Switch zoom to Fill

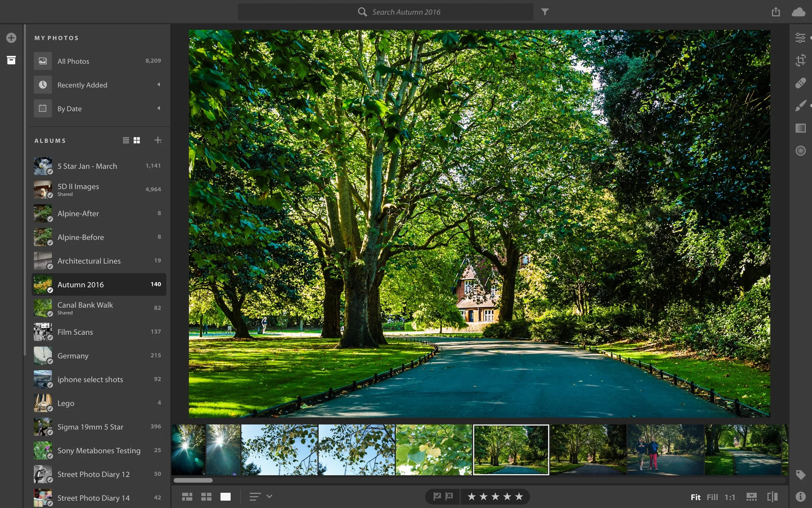(x=712, y=497)
